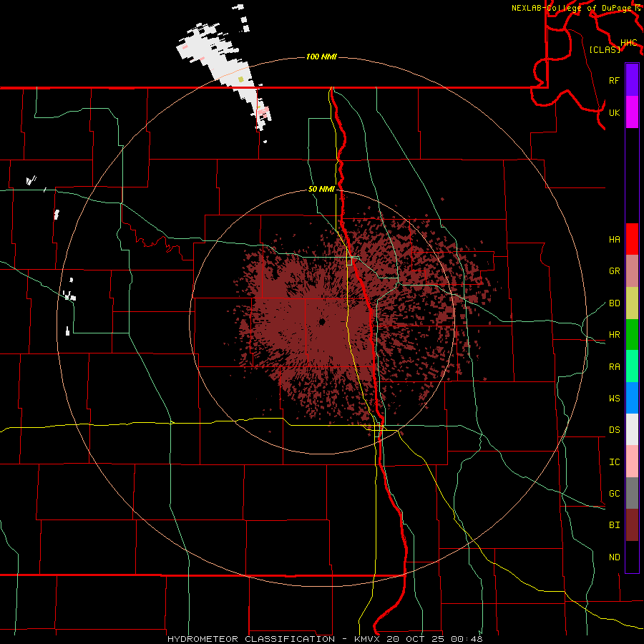The height and width of the screenshot is (644, 644).
Task: Click the BI legend label
Action: coord(615,525)
